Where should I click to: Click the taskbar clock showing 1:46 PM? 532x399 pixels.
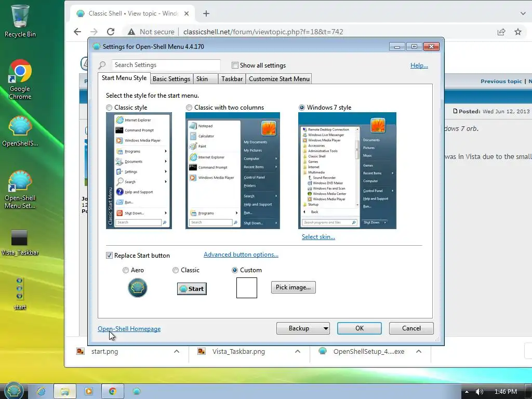coord(506,392)
